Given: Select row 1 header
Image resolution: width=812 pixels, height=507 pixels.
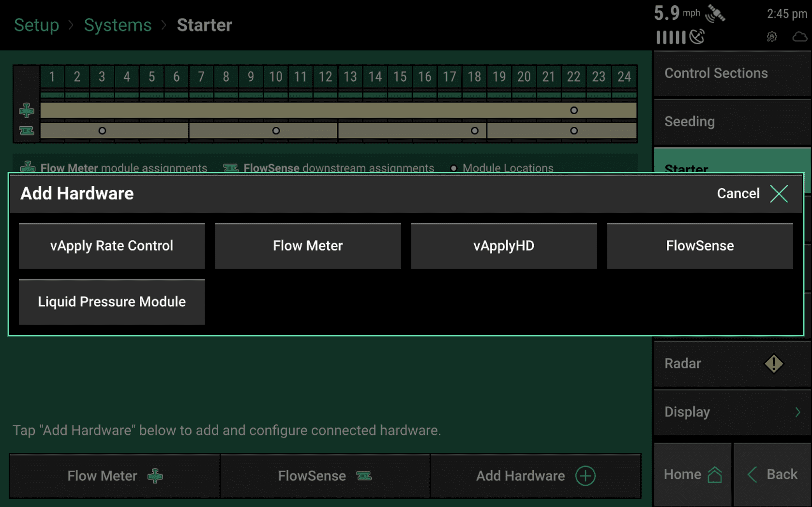Looking at the screenshot, I should tap(52, 77).
